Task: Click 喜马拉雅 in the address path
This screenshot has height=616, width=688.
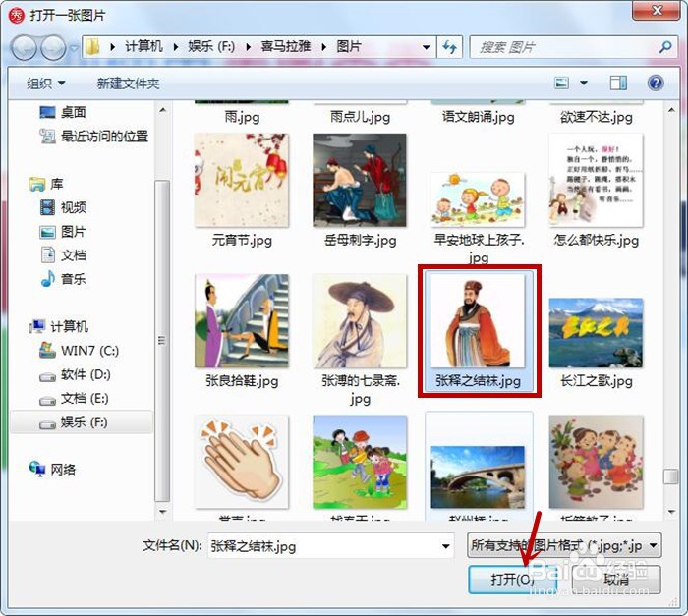Action: 286,46
